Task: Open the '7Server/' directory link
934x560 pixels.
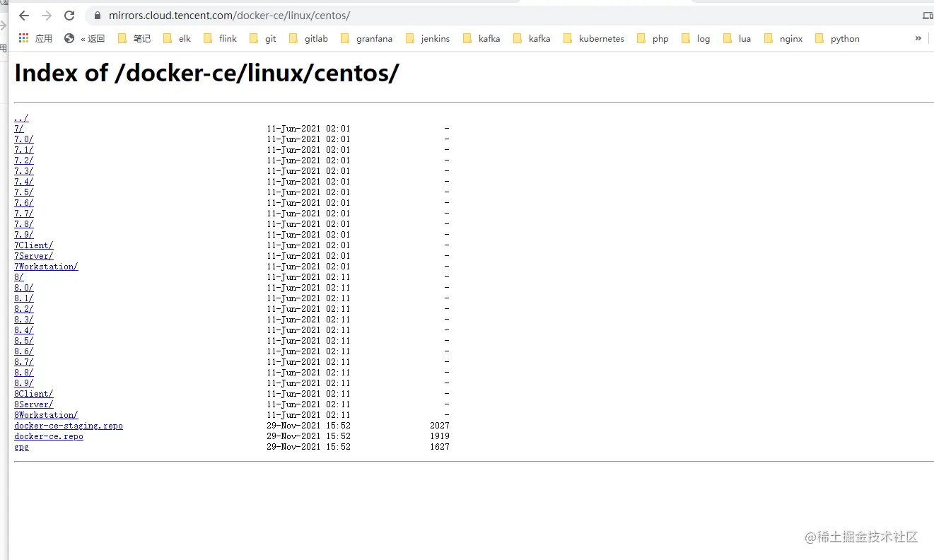Action: click(33, 256)
